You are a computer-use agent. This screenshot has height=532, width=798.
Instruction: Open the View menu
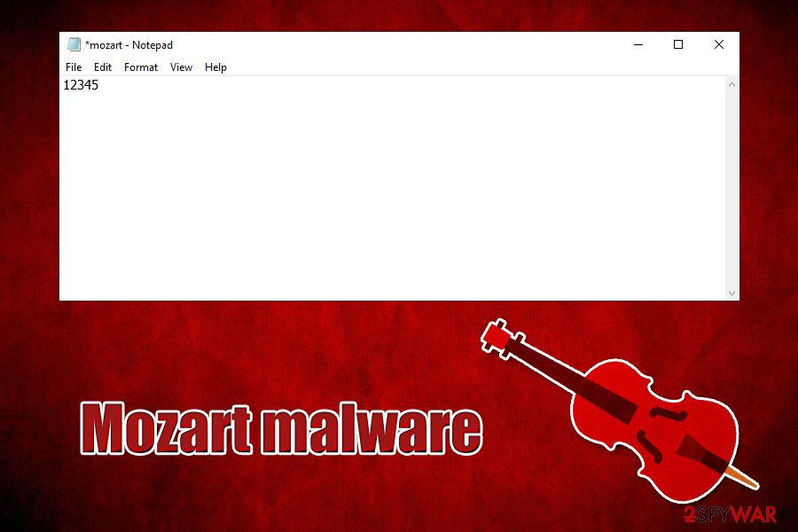[181, 67]
